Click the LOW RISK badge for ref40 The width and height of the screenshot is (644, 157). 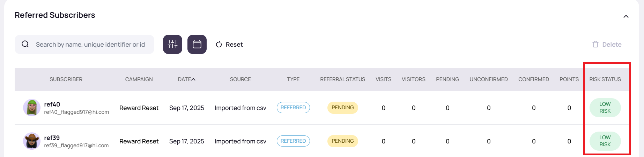click(605, 108)
